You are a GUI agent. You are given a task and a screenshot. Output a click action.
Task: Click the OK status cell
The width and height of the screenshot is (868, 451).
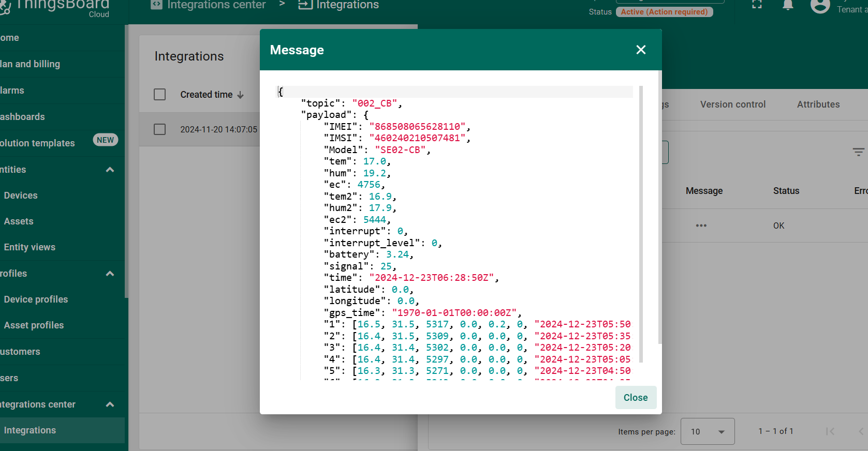pyautogui.click(x=779, y=226)
